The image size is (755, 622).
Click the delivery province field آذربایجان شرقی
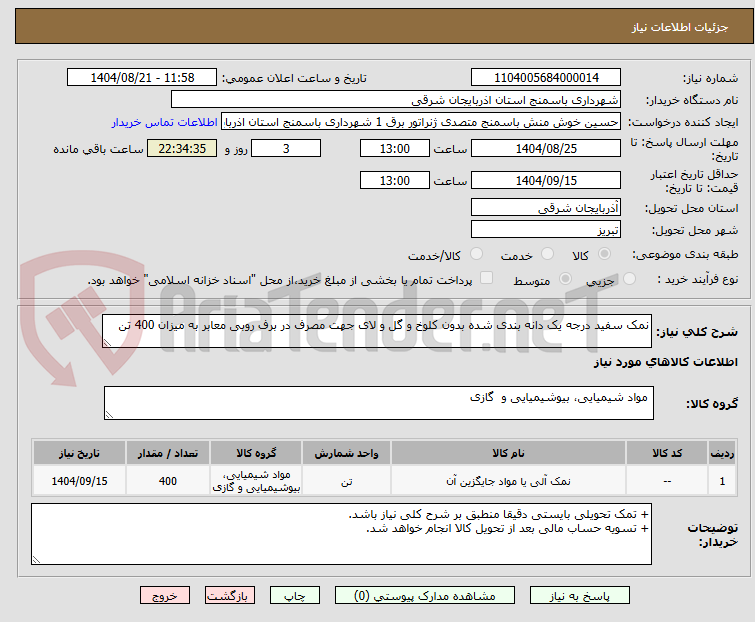546,207
